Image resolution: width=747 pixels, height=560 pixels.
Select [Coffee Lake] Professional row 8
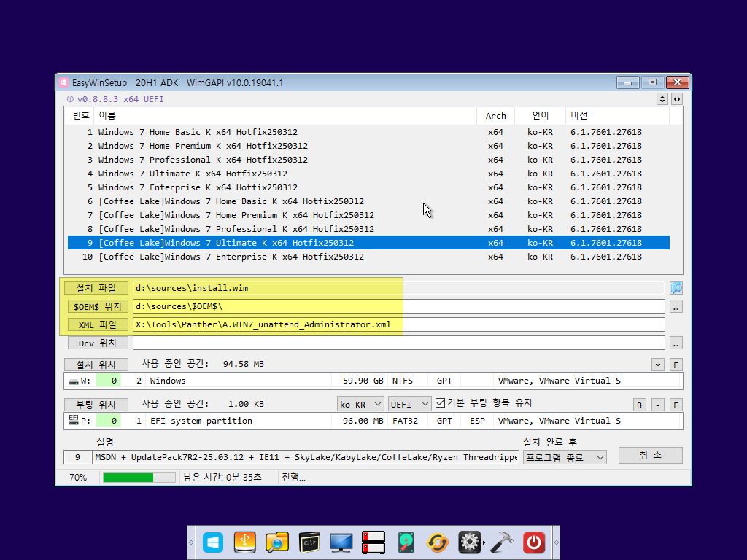pyautogui.click(x=368, y=228)
